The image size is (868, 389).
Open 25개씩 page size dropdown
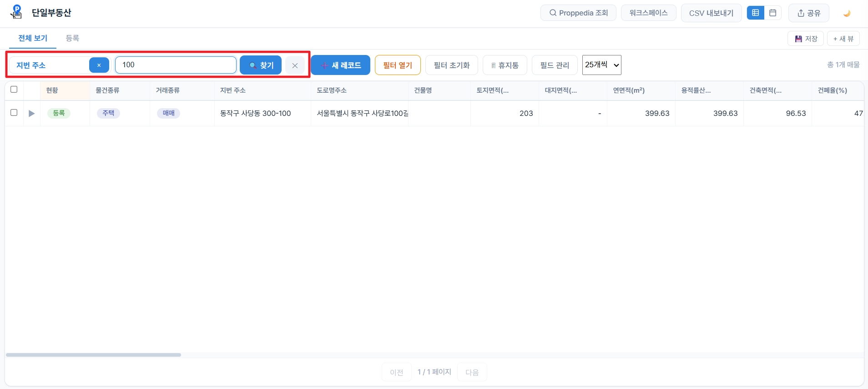(601, 65)
